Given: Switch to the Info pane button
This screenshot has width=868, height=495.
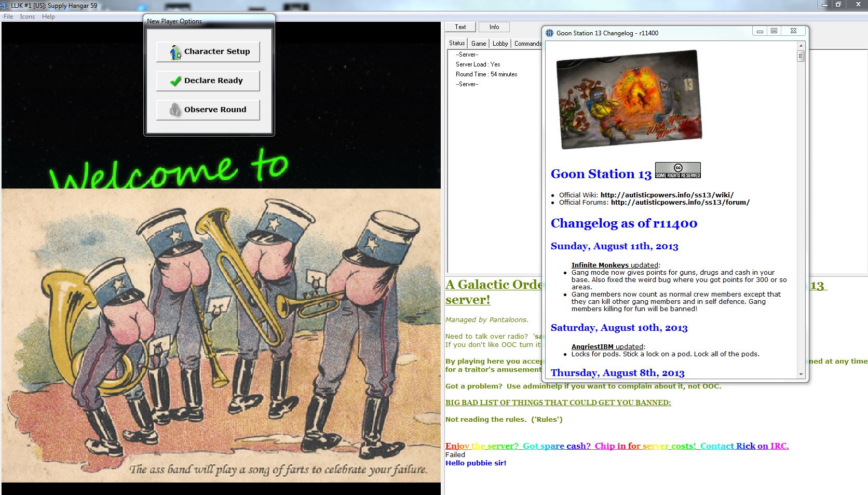Looking at the screenshot, I should click(494, 27).
